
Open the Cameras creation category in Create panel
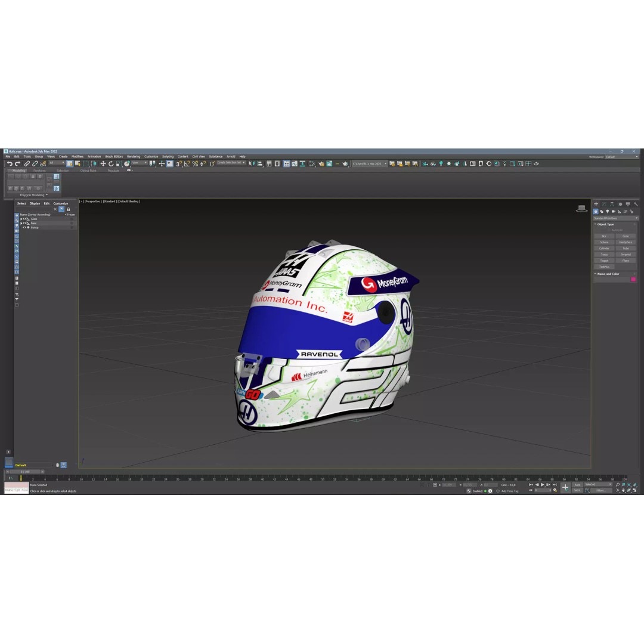tap(614, 212)
